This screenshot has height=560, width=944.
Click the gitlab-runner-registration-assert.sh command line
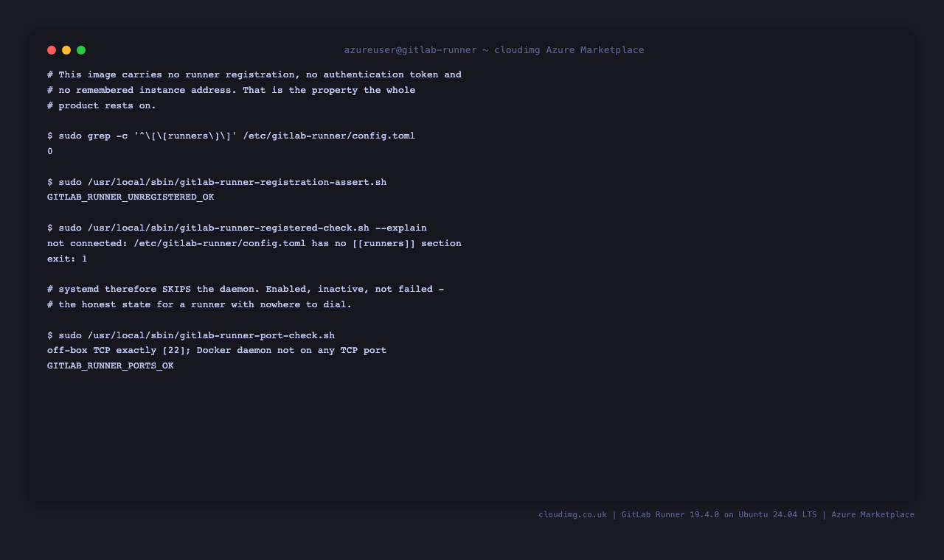[217, 182]
